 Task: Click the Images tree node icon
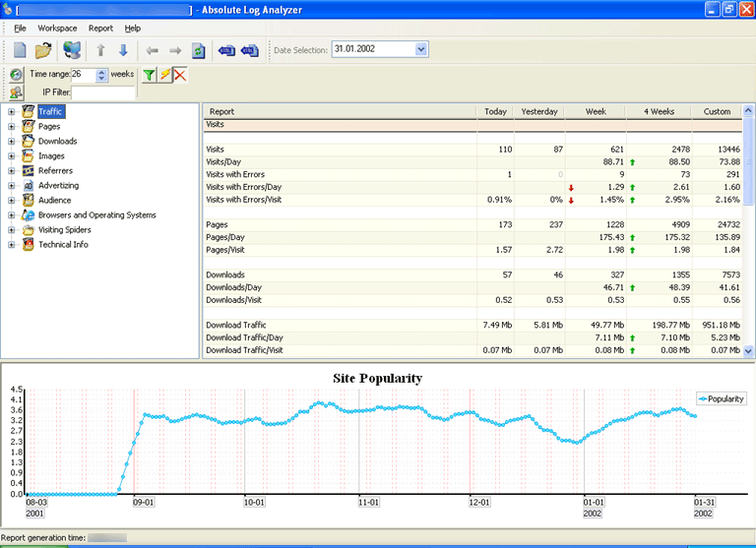click(x=29, y=155)
